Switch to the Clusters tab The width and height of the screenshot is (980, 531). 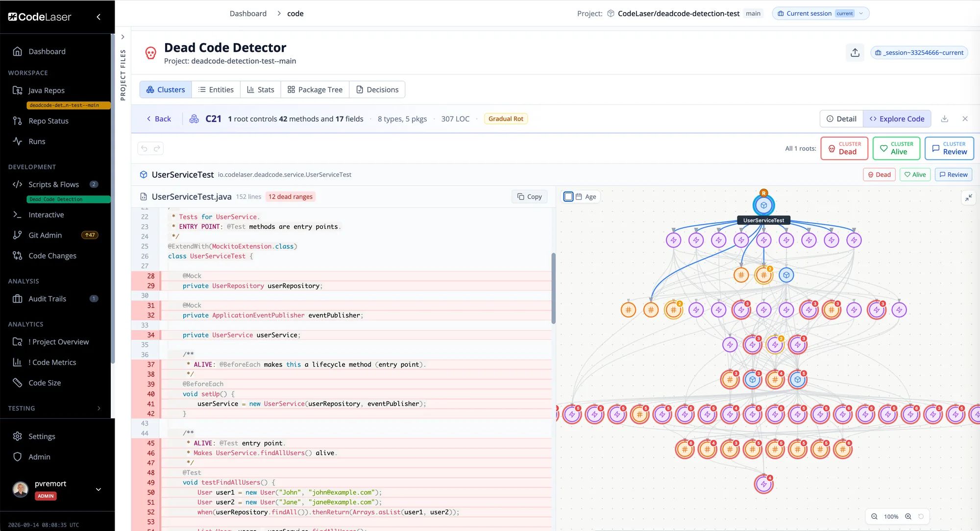[166, 90]
